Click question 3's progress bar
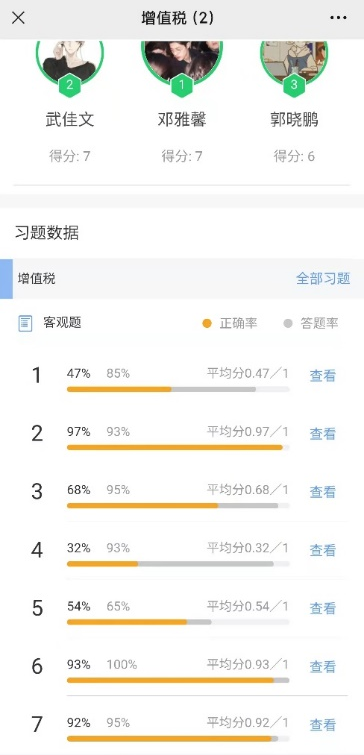 click(178, 506)
